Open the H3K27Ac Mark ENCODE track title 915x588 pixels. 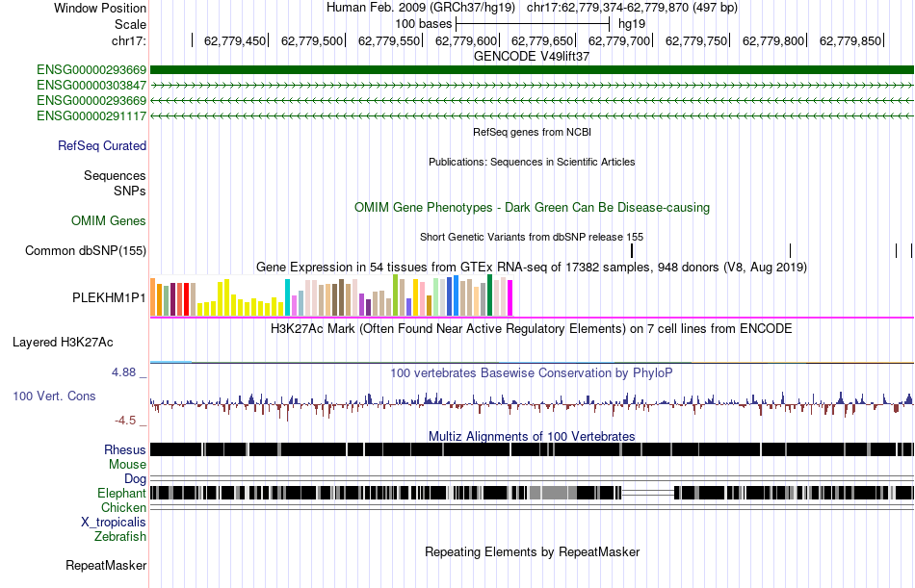[x=532, y=329]
